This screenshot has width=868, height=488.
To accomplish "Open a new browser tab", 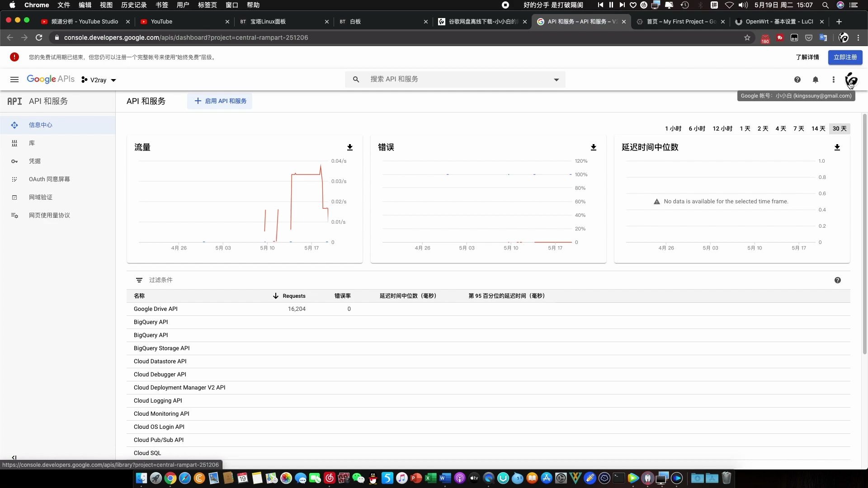I will [x=839, y=21].
